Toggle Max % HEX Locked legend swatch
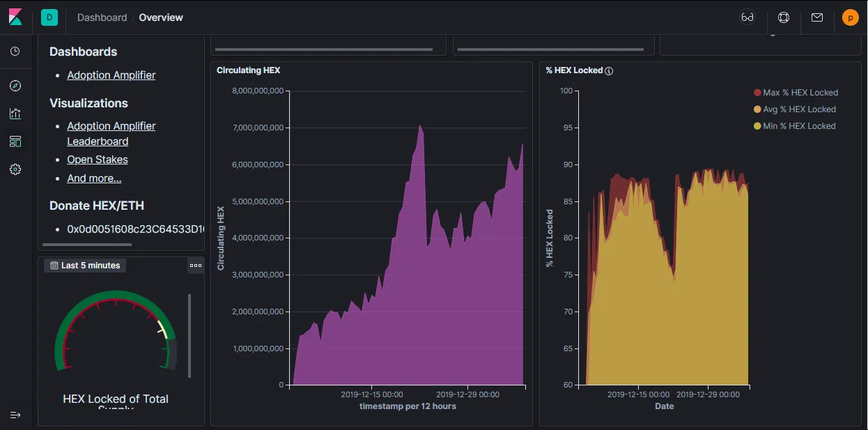The height and width of the screenshot is (430, 868). click(757, 93)
